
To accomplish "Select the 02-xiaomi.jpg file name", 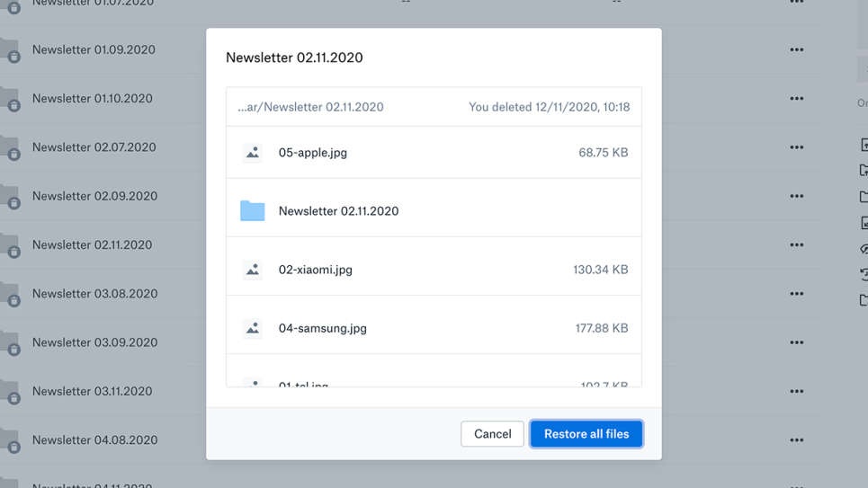I will click(x=315, y=270).
